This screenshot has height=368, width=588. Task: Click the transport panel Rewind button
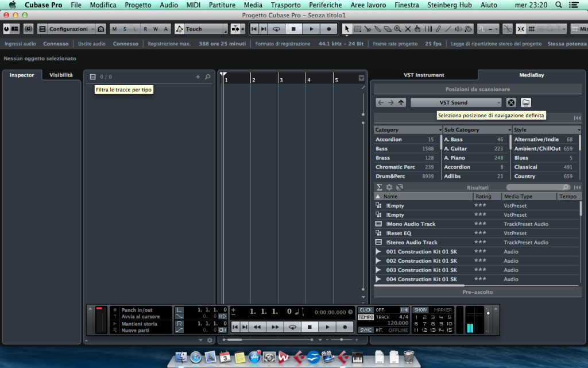click(257, 327)
